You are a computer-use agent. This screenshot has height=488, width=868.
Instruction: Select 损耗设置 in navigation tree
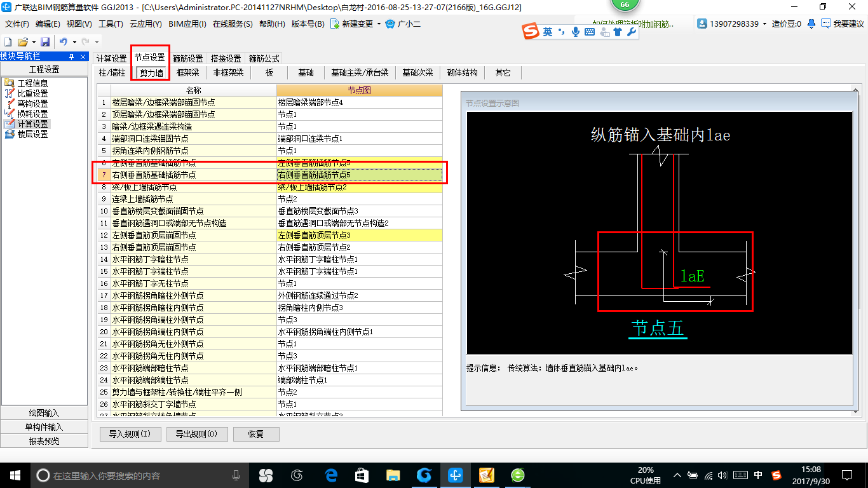(x=32, y=114)
